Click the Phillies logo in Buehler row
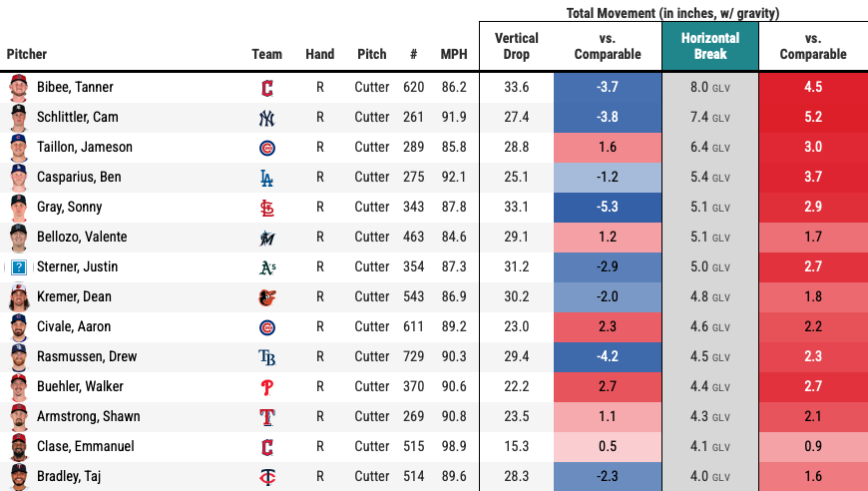The image size is (868, 491). pos(266,387)
